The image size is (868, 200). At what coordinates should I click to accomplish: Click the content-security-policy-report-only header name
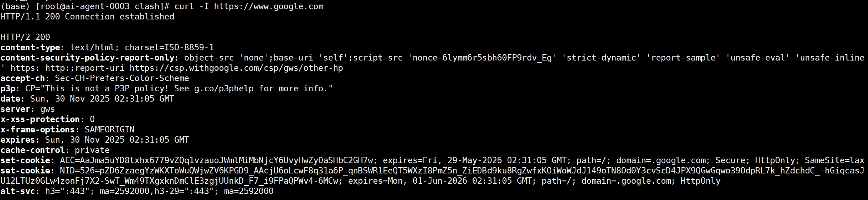pyautogui.click(x=87, y=58)
